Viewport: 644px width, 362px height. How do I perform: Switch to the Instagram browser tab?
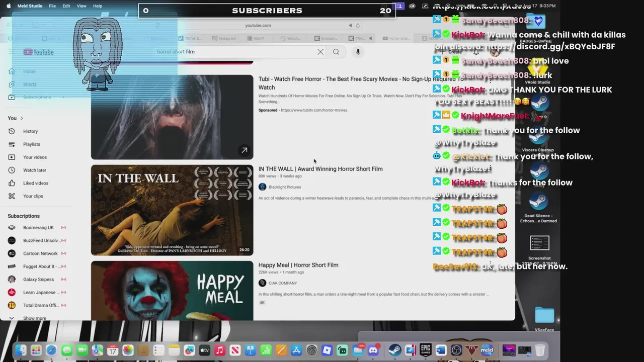[x=224, y=38]
